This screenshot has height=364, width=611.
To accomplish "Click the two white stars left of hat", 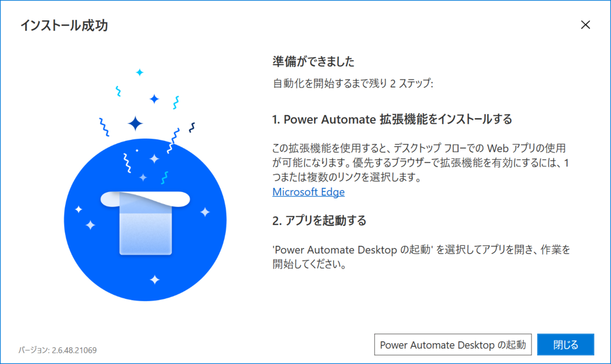I will 85,217.
